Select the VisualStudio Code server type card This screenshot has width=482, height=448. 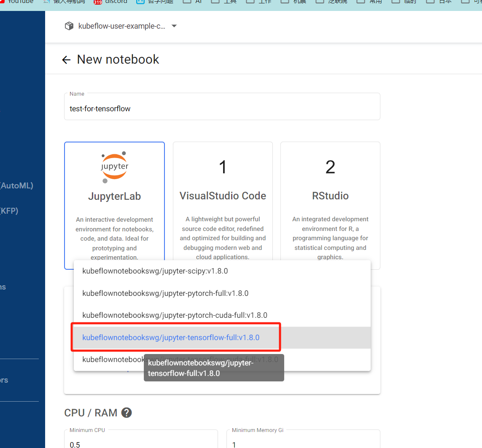click(223, 205)
